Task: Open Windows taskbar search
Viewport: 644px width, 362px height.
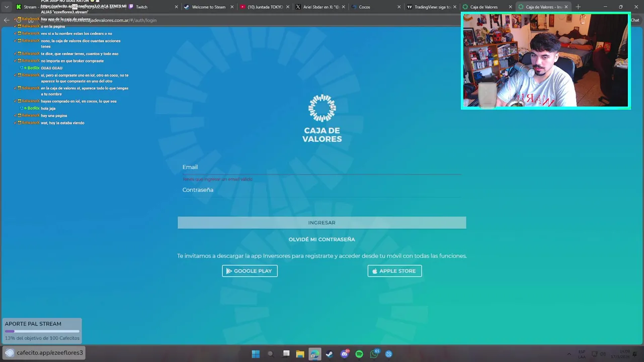Action: click(271, 354)
